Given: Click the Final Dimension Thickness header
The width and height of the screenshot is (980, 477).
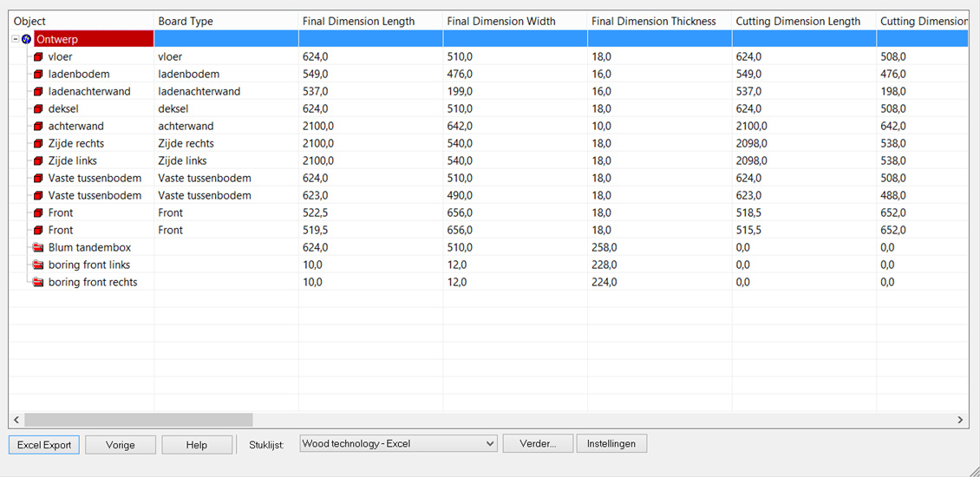Looking at the screenshot, I should click(653, 21).
